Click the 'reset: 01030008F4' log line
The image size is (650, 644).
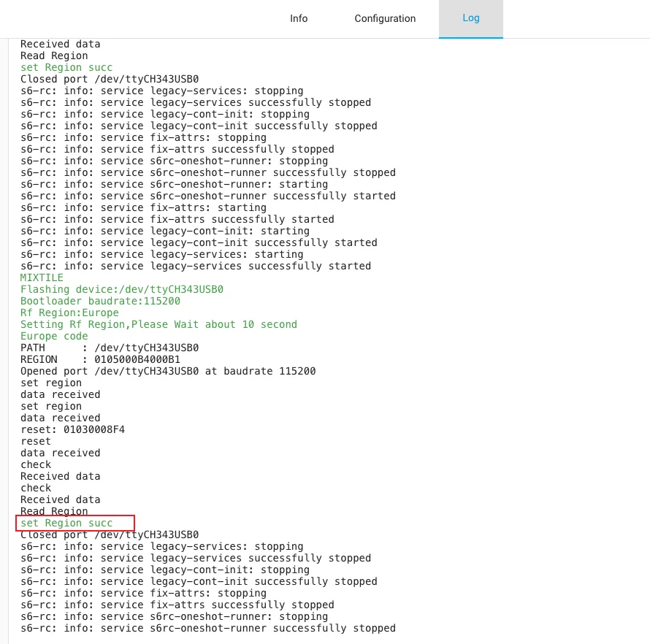pos(72,429)
